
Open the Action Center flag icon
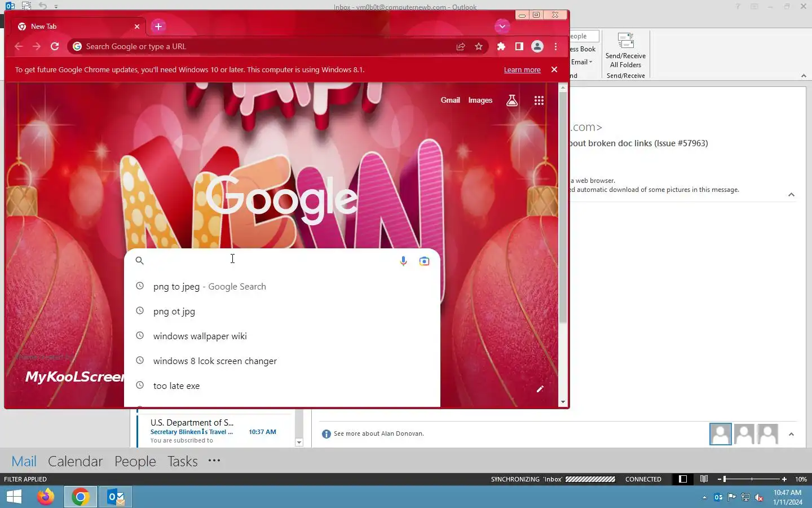(732, 497)
